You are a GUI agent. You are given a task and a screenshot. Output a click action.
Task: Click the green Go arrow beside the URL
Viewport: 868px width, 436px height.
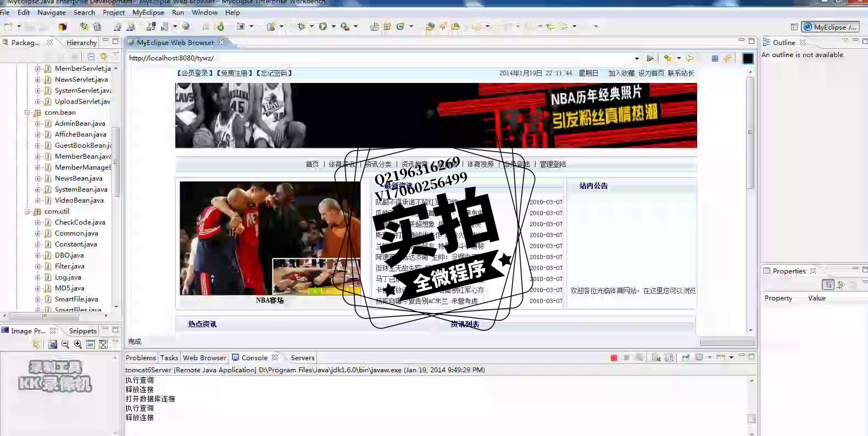(650, 58)
